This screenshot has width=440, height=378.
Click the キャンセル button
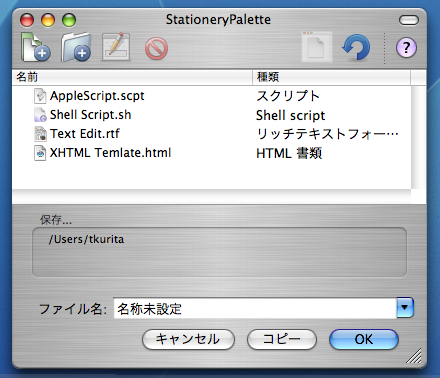click(x=188, y=339)
